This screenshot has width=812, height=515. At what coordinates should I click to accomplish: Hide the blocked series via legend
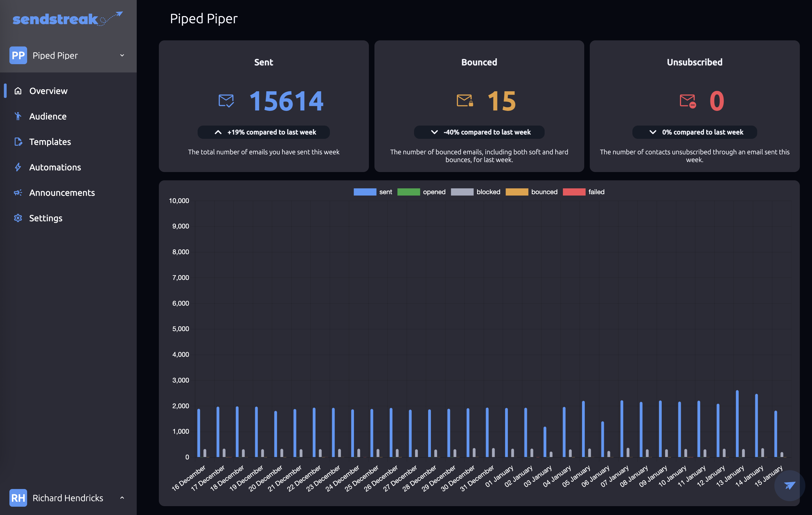click(x=475, y=192)
